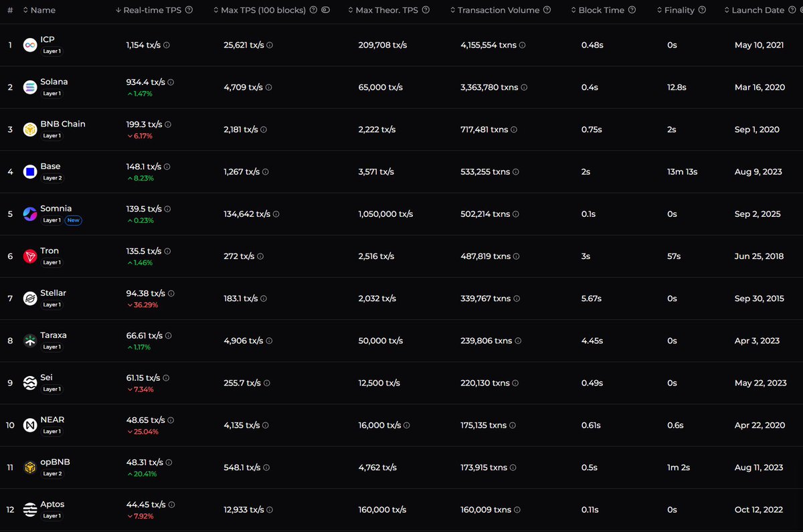Click the ICP chain logo
The height and width of the screenshot is (532, 803).
pyautogui.click(x=29, y=45)
